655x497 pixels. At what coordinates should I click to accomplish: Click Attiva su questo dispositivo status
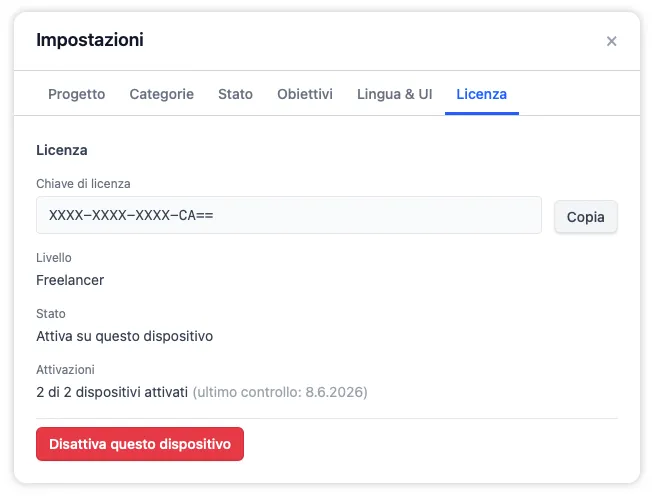tap(124, 336)
